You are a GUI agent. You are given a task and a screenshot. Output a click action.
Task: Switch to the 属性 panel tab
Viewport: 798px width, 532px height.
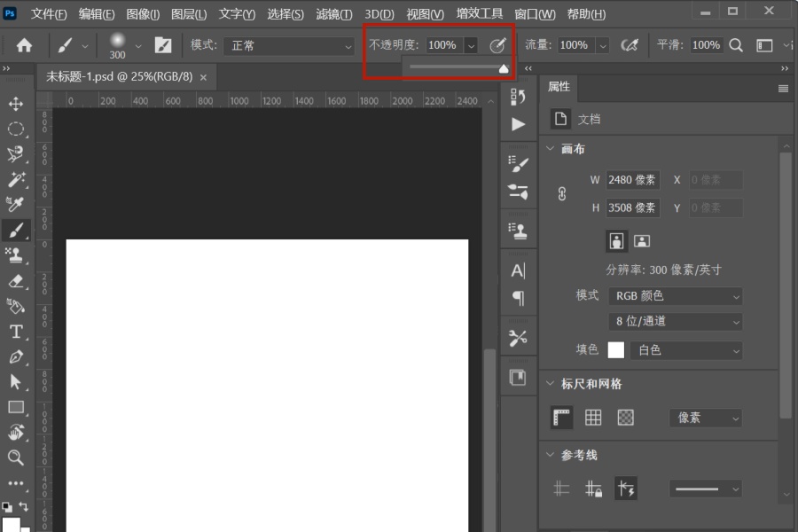tap(559, 87)
